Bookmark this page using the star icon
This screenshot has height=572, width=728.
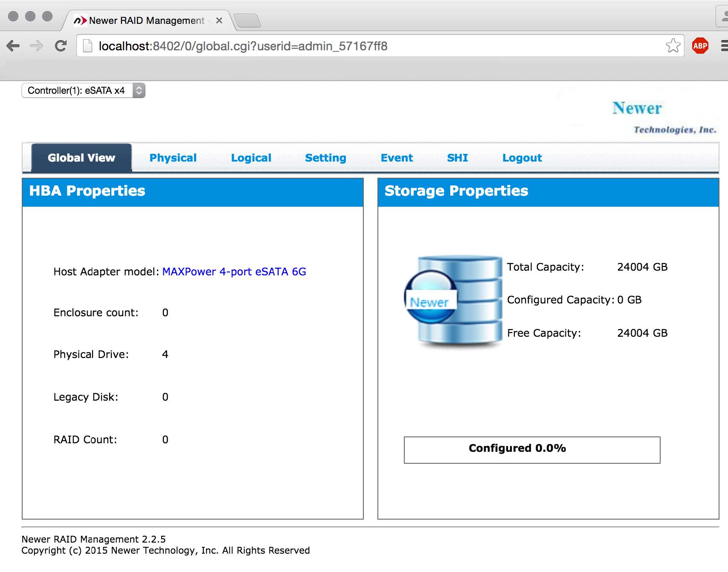point(673,45)
